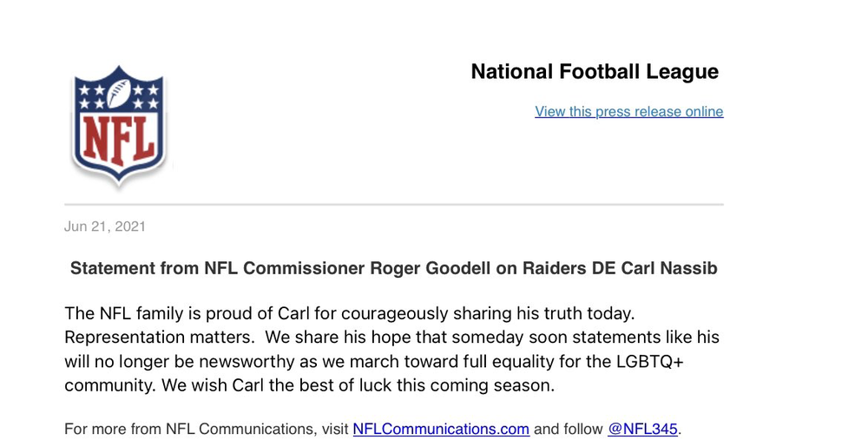Click the sentence wishing Carl the best of luck
The height and width of the screenshot is (440, 868).
click(358, 385)
